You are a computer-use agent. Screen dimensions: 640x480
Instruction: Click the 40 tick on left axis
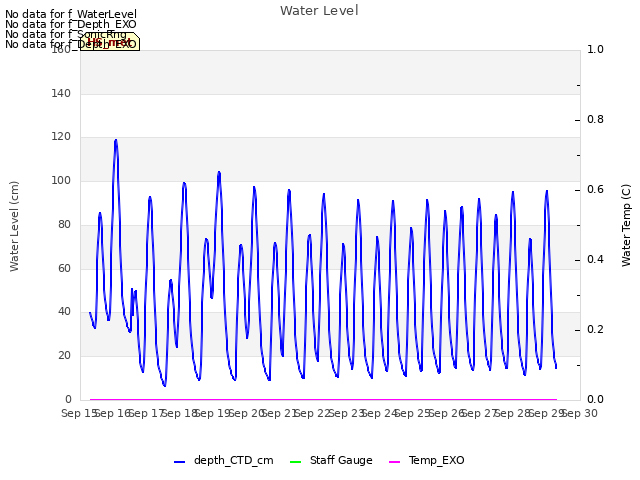click(x=64, y=312)
